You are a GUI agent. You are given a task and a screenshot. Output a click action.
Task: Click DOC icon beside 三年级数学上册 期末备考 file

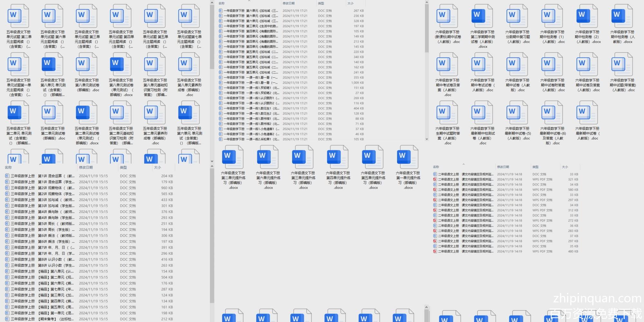[x=7, y=319]
